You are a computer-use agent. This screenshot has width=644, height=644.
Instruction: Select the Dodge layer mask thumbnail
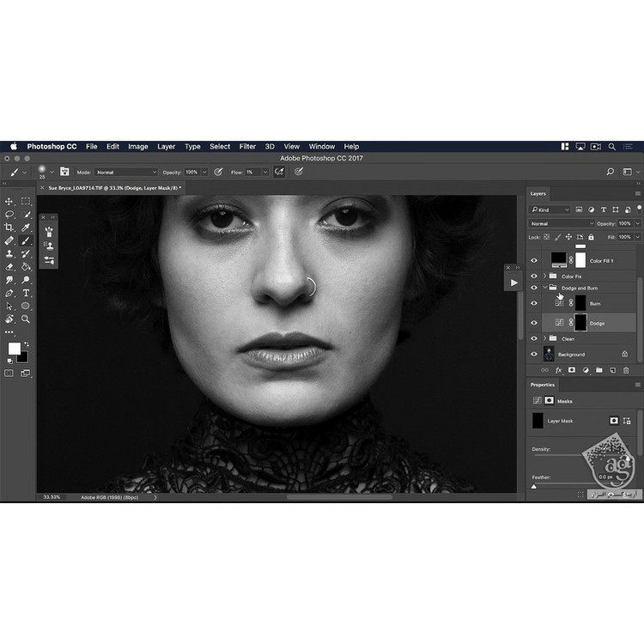pos(580,322)
